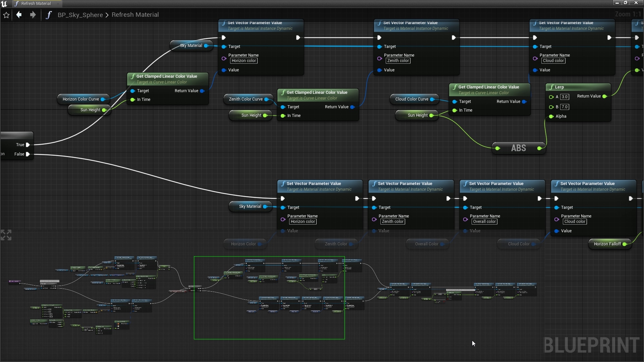Edit Zenith color parameter name in top node
This screenshot has width=644, height=362.
click(x=398, y=61)
